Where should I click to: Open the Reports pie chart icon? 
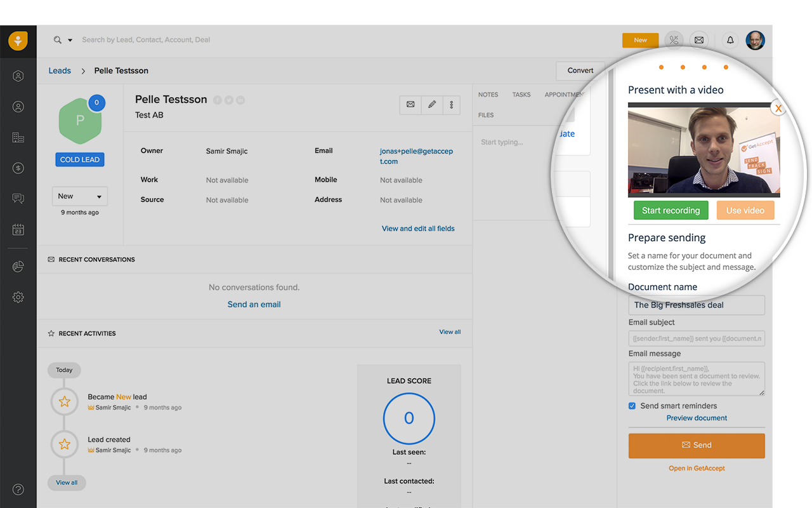18,267
